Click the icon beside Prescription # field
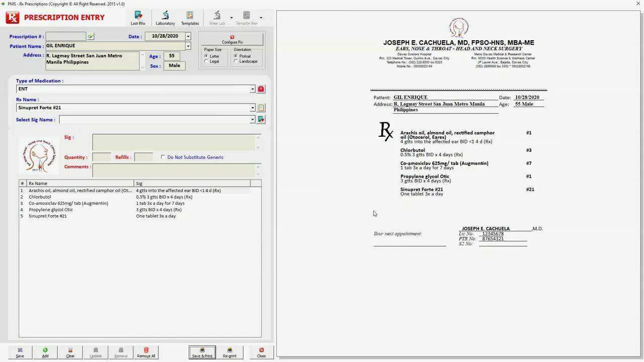 pyautogui.click(x=90, y=37)
